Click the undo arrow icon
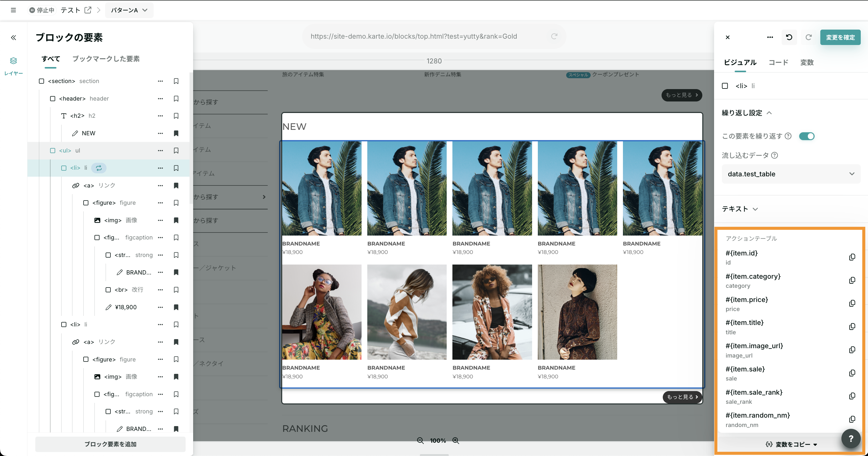Screen dimensions: 868x456 coord(789,37)
